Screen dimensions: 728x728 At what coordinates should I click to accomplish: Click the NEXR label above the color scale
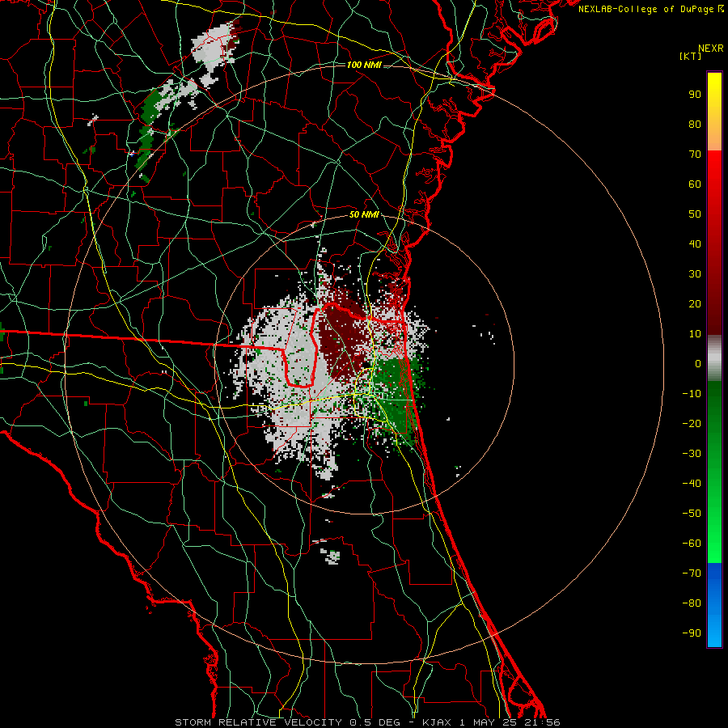click(711, 49)
